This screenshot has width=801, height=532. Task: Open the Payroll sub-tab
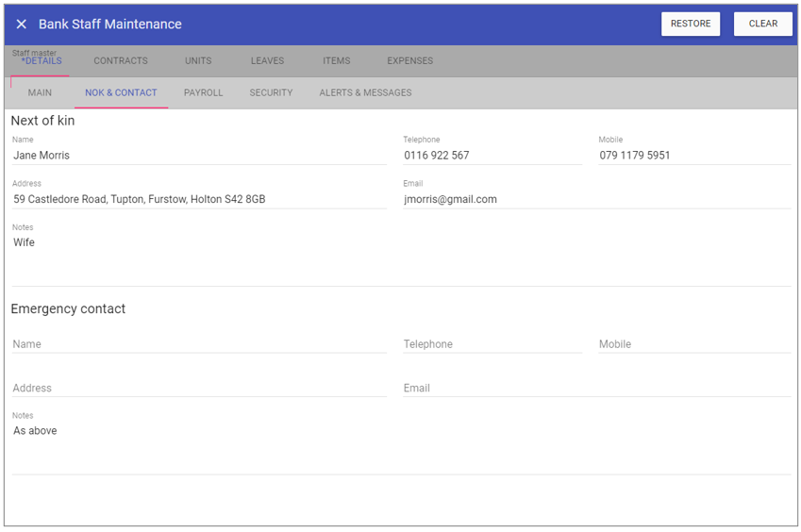click(x=203, y=93)
